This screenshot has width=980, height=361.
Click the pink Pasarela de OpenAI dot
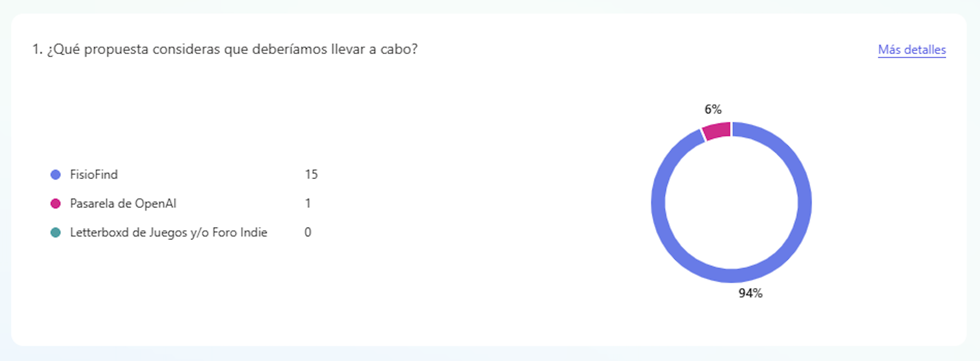[x=56, y=204]
